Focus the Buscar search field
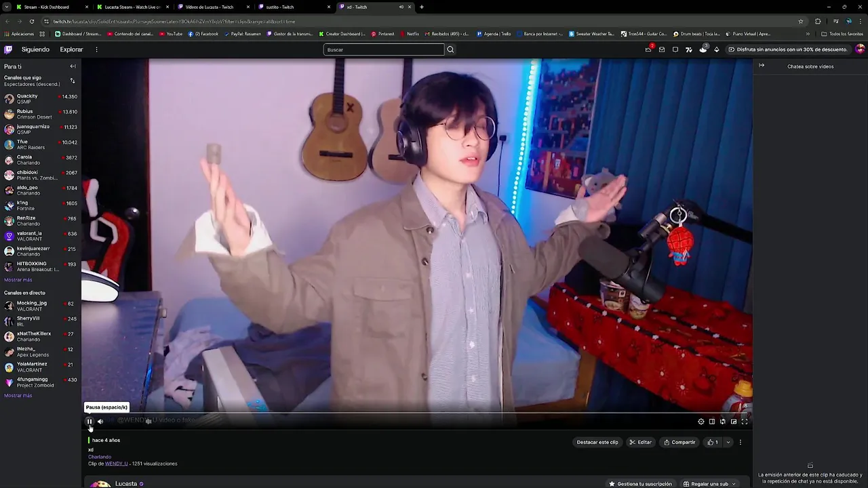The height and width of the screenshot is (488, 868). (384, 49)
